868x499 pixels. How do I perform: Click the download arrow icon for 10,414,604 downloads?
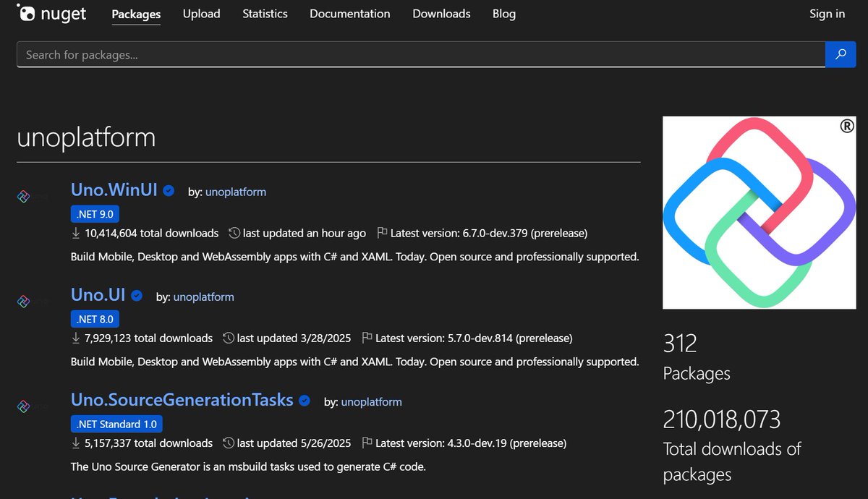(76, 234)
